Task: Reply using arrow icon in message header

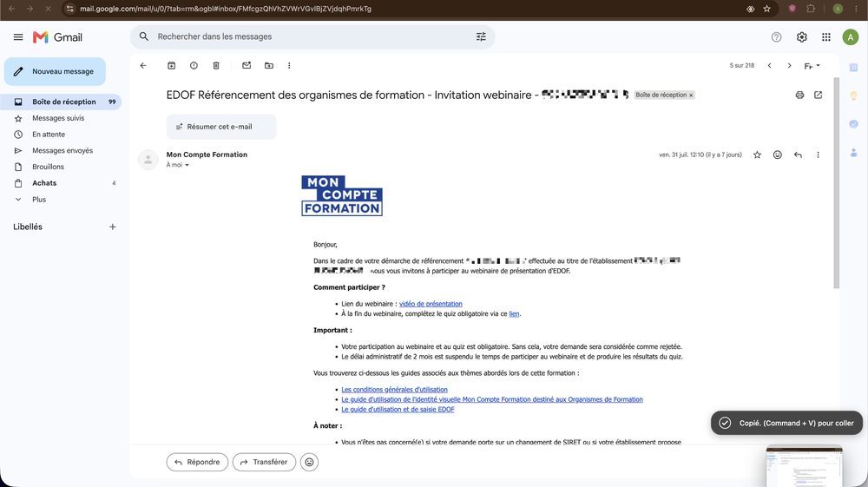Action: 798,155
